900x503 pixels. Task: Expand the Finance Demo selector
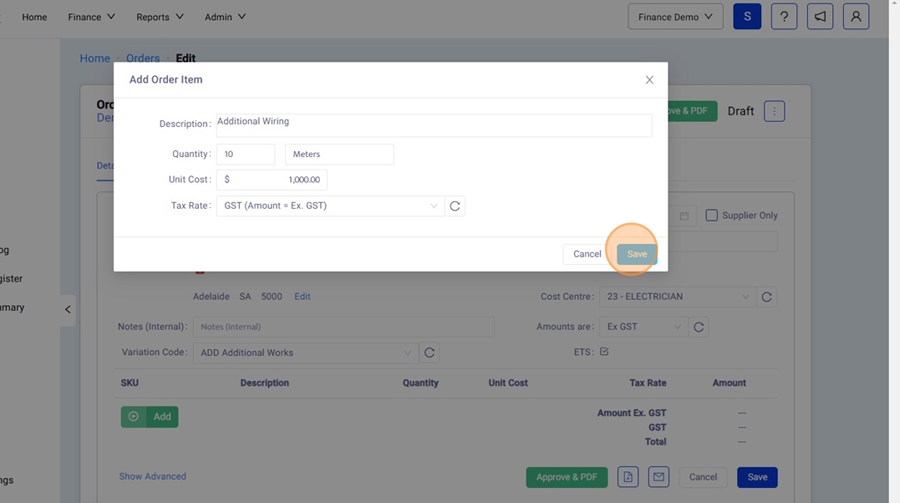(675, 17)
